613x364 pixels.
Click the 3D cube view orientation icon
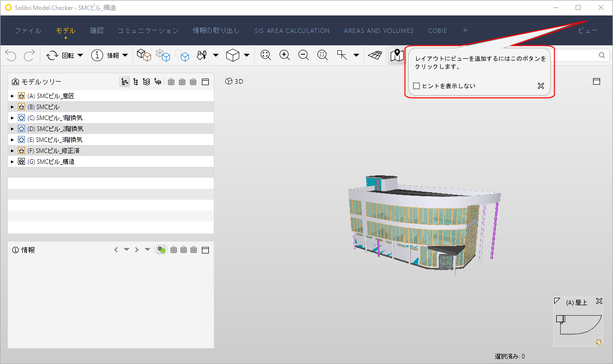[x=233, y=55]
